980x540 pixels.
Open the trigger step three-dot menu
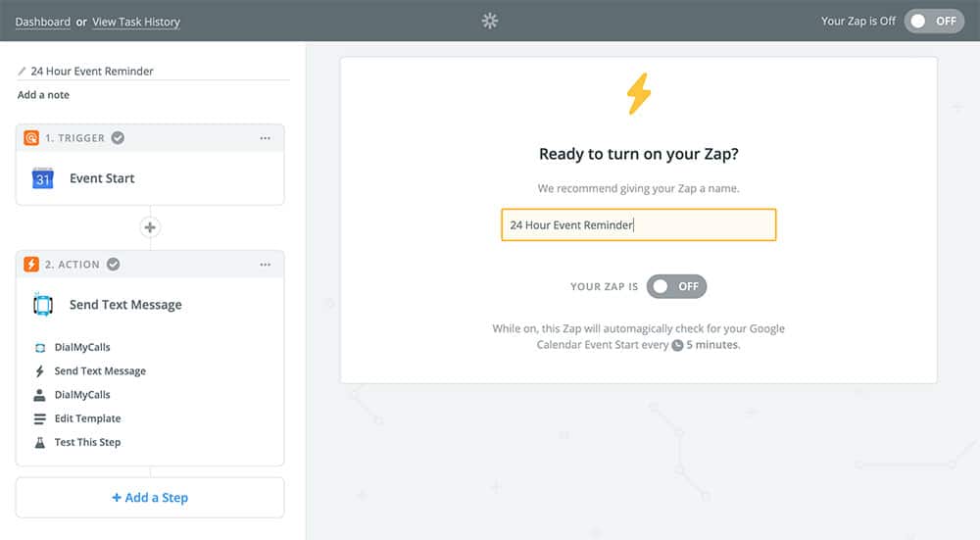tap(265, 138)
